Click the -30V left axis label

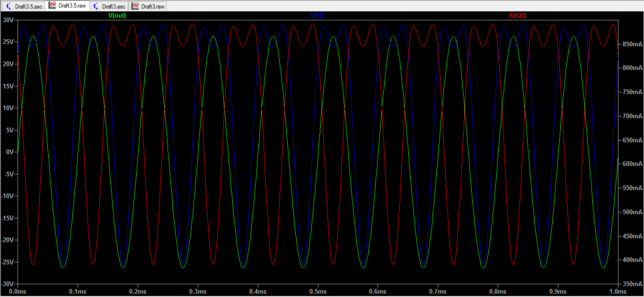coord(8,284)
